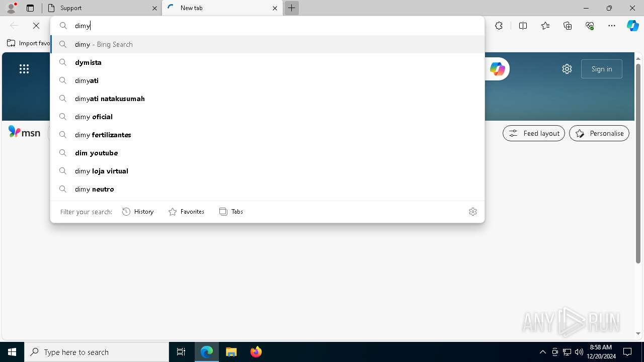Select 'dim youtube' suggestion

click(267, 153)
